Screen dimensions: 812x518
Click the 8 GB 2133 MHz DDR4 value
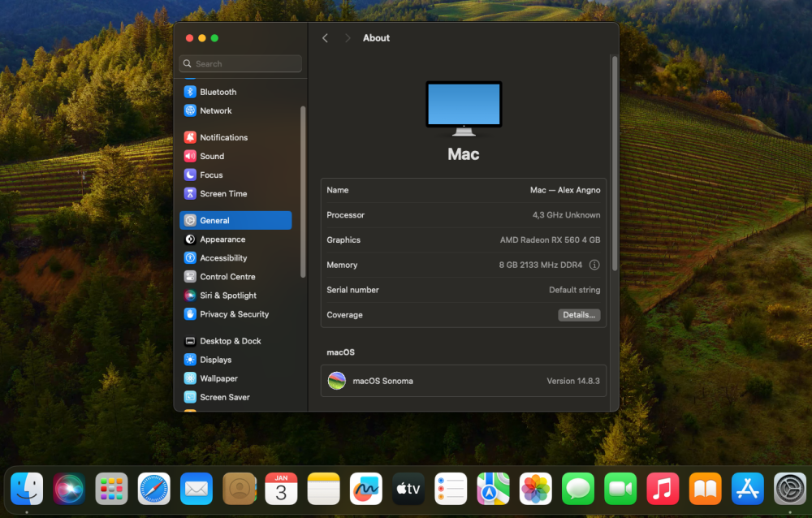541,265
